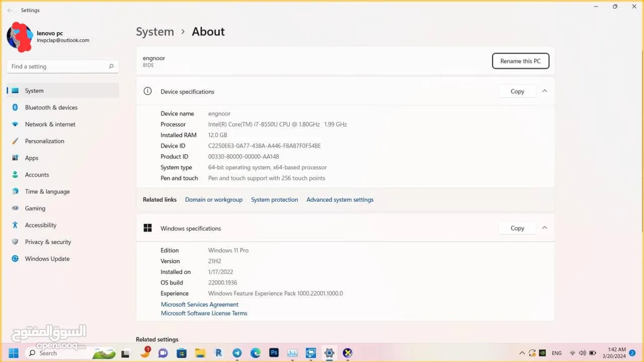Collapse the Device specifications section
The height and width of the screenshot is (362, 644).
[x=545, y=91]
